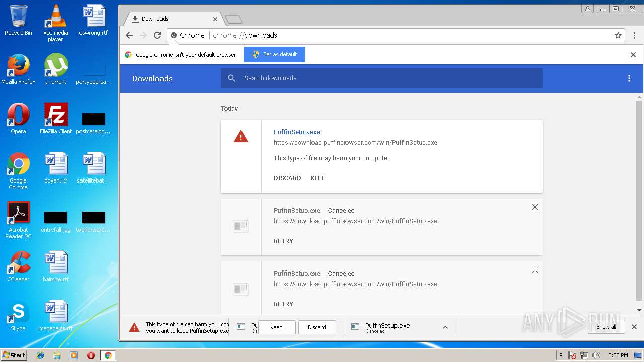Open Windows Media Player from the taskbar

point(74,355)
